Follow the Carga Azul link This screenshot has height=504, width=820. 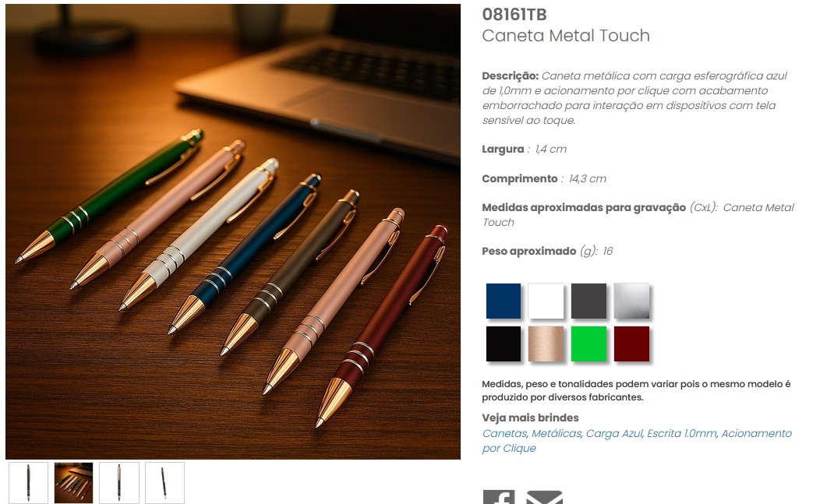(614, 433)
